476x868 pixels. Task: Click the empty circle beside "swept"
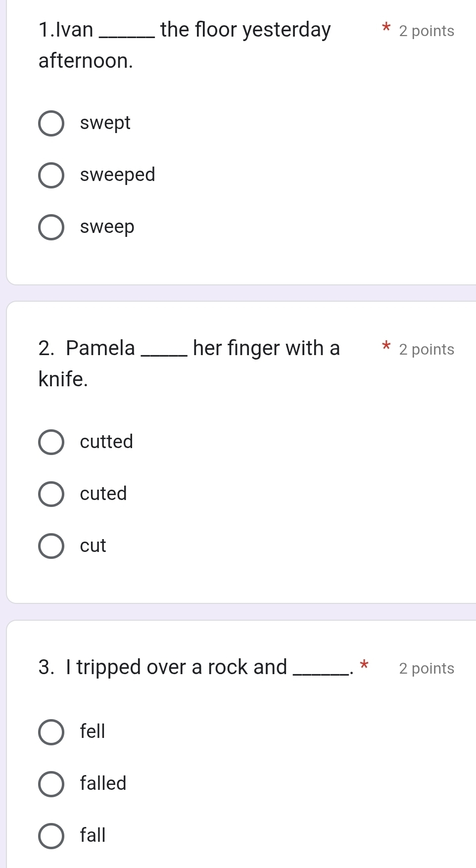51,124
